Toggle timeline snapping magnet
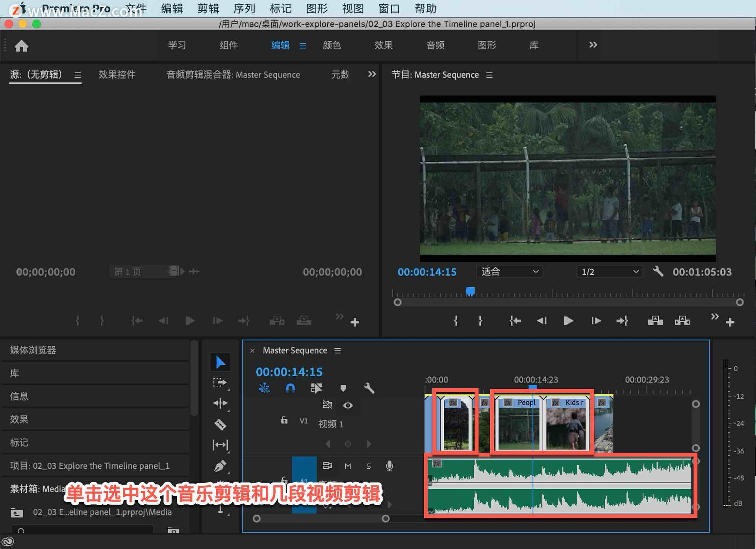Screen dimensions: 756x549 click(x=290, y=388)
